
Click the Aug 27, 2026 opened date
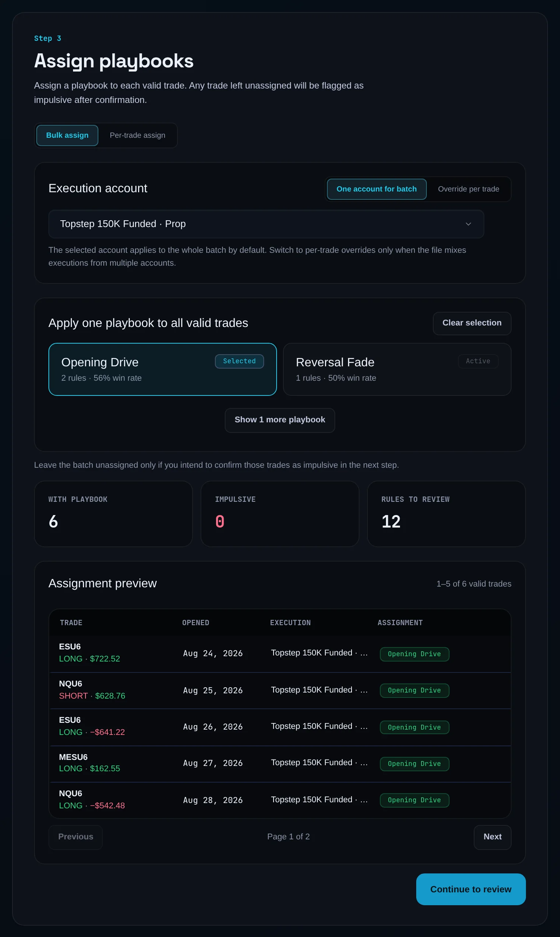pos(213,763)
